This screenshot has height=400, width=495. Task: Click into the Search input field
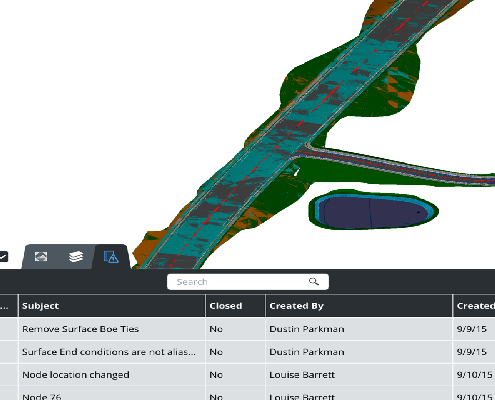(x=248, y=282)
